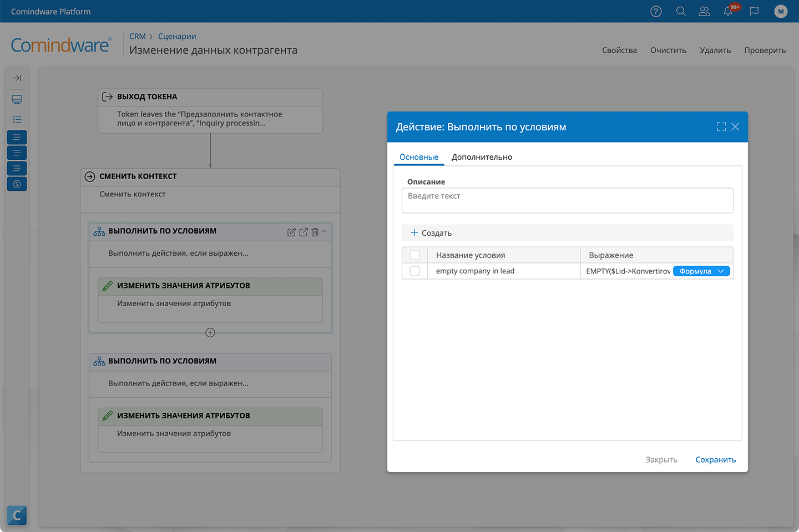Expand the dialog to fullscreen
The image size is (799, 532).
tap(721, 127)
